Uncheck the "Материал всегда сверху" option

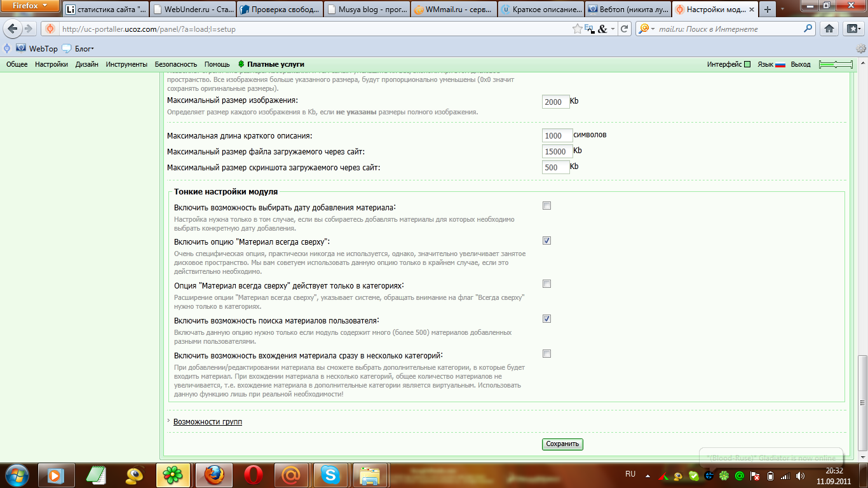[546, 241]
